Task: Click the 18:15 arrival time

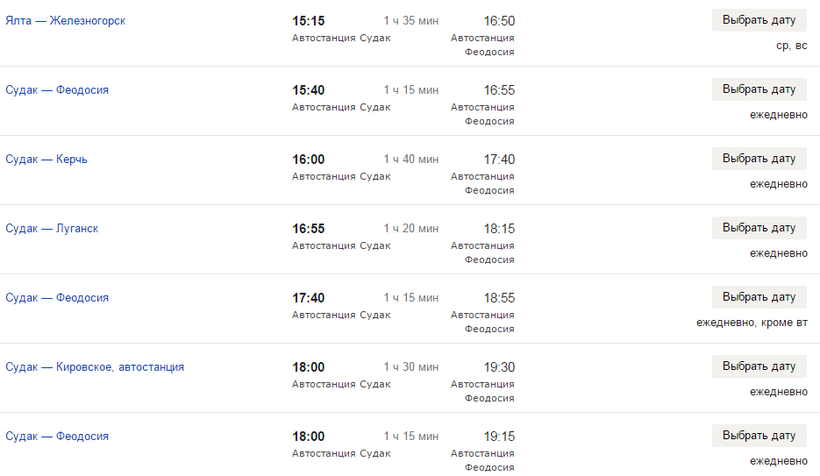Action: pyautogui.click(x=499, y=229)
